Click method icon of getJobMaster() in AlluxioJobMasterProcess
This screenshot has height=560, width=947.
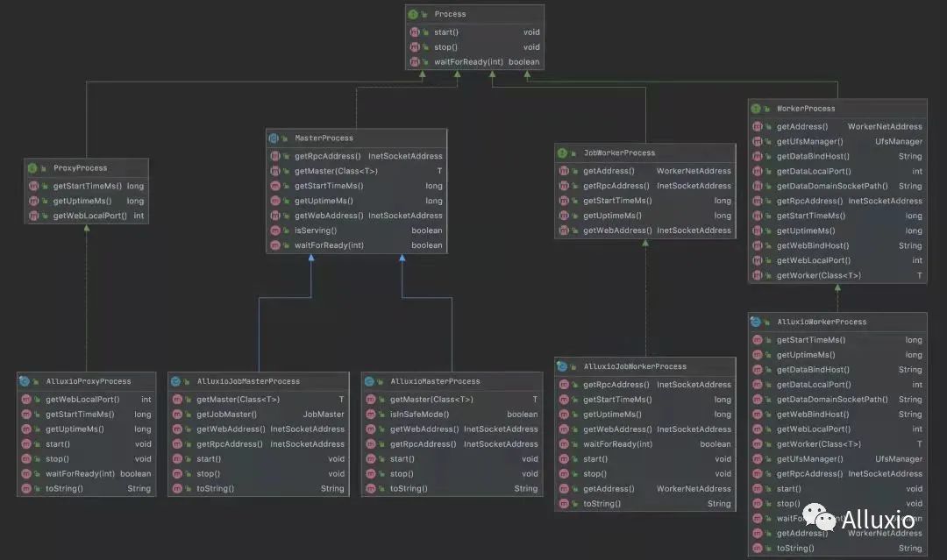pos(177,414)
